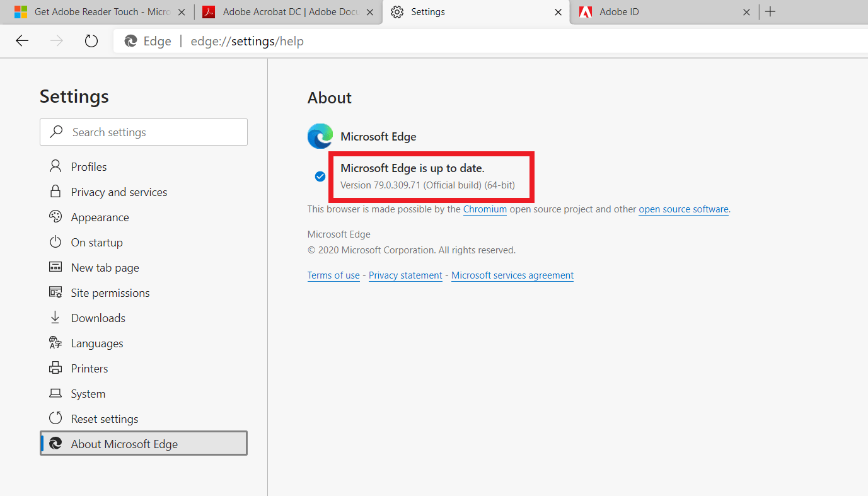Open Downloads settings via the arrow icon
This screenshot has width=868, height=496.
(56, 318)
